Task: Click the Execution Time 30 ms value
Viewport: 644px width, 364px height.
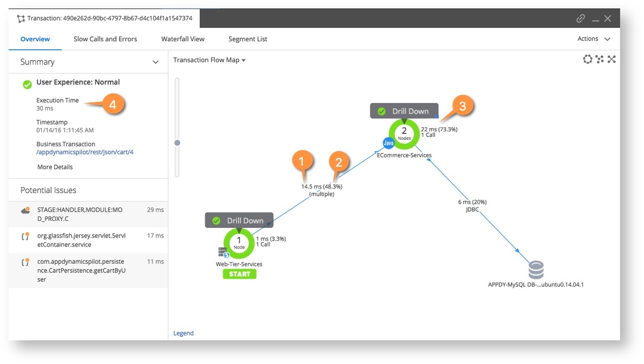Action: click(x=45, y=108)
